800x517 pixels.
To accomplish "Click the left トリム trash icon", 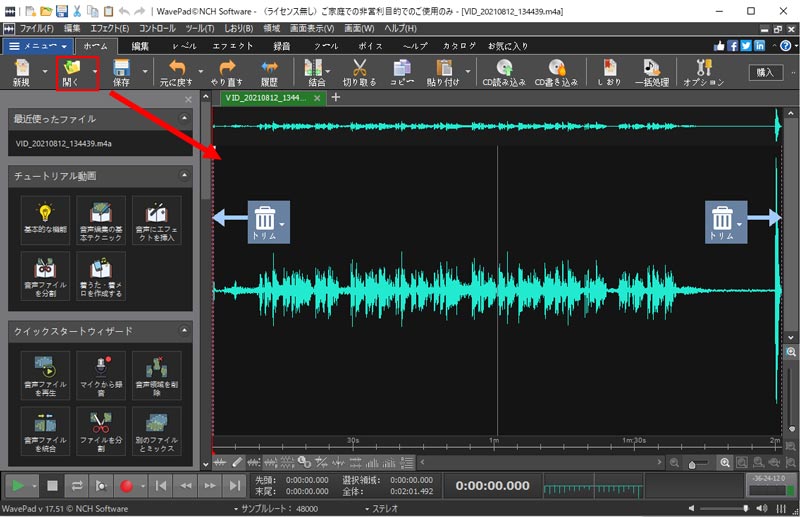I will (264, 218).
